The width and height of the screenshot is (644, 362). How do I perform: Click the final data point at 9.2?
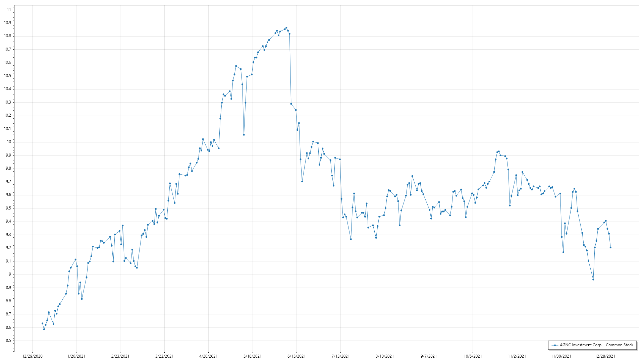click(610, 248)
